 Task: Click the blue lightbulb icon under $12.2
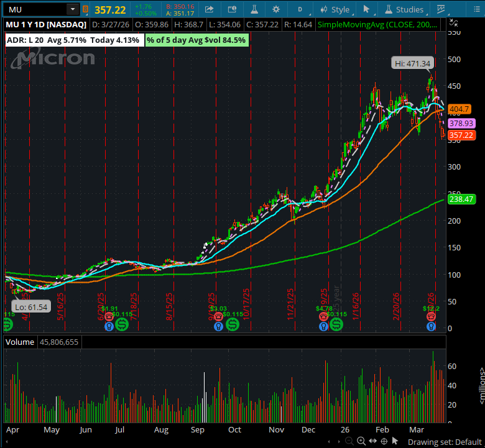(431, 326)
